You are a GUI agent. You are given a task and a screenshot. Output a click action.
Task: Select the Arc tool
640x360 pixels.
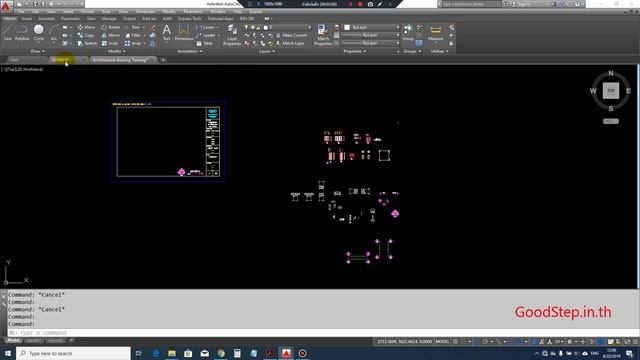point(53,32)
